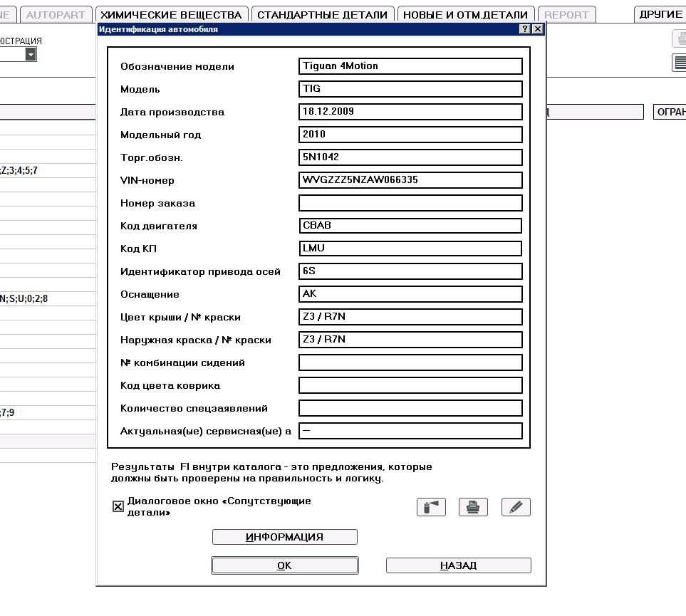Screen dimensions: 686x616
Task: Select the НОВЫЕ И ОТМ.ДЕТАЛИ tab
Action: coord(465,14)
